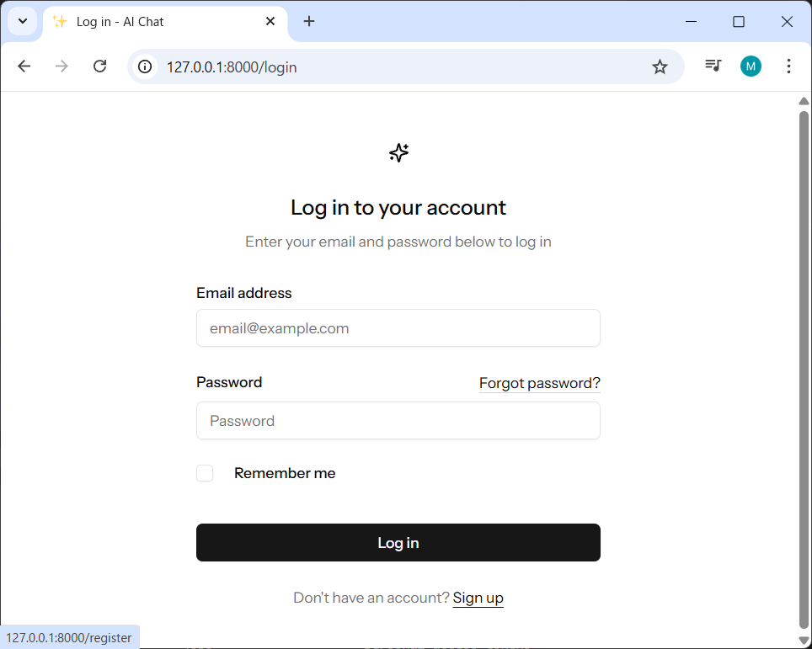Click the sparkle logo above the heading

[398, 152]
